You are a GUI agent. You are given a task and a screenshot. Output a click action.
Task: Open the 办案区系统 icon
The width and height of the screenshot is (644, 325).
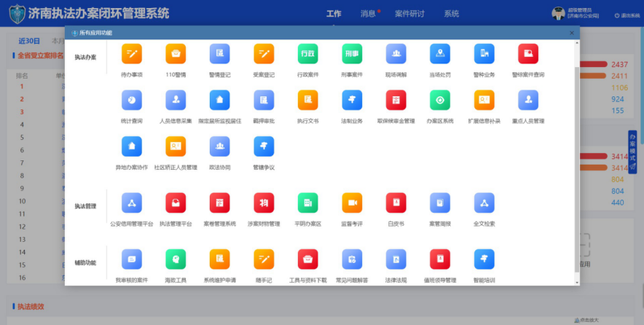coord(440,101)
